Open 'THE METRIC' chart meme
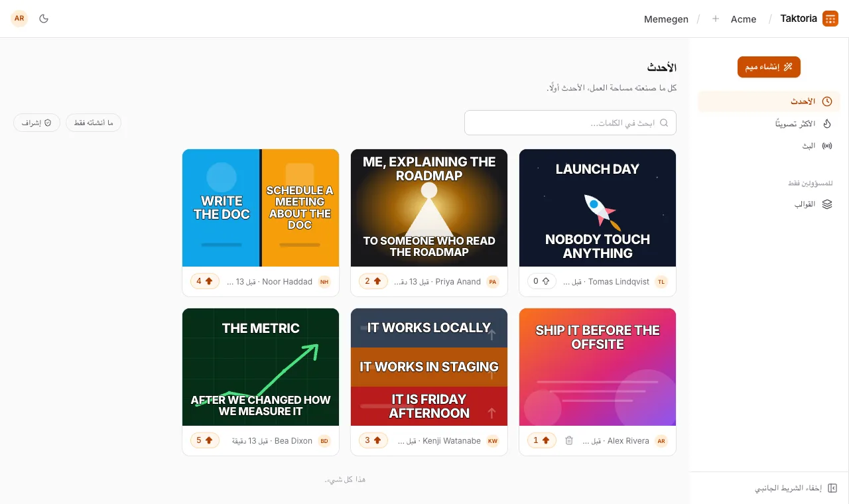The width and height of the screenshot is (849, 504). 261,367
